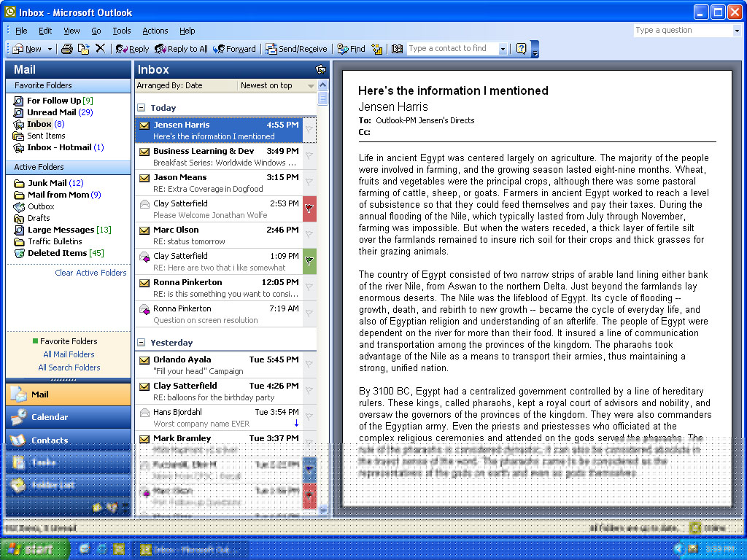Viewport: 747px width, 560px height.
Task: Open the Tools menu
Action: point(121,31)
